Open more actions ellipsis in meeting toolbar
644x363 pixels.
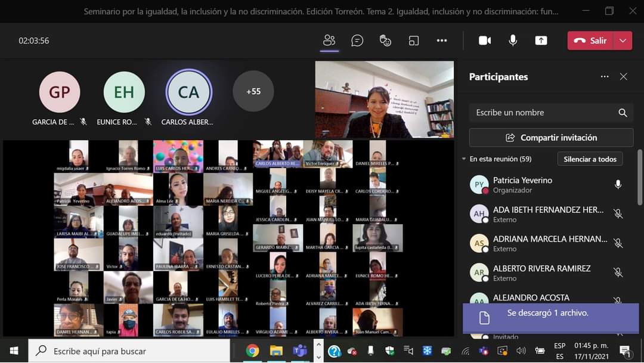(x=442, y=41)
